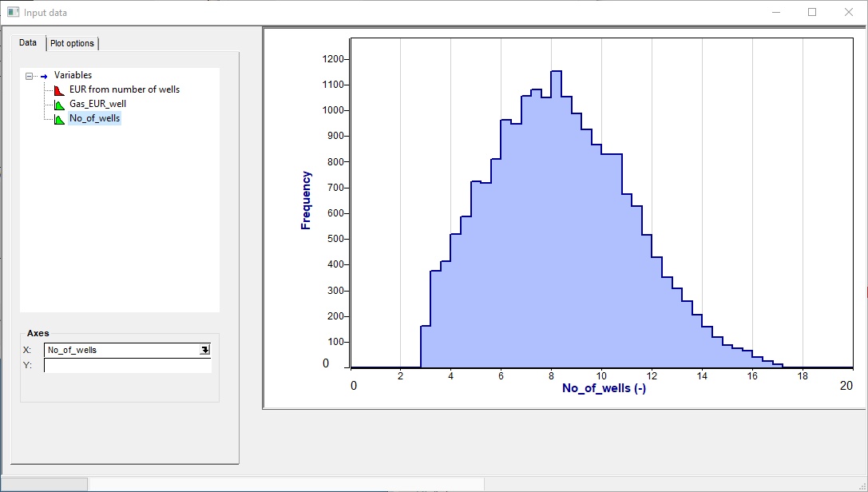Open the Plot options tab
This screenshot has width=868, height=492.
coord(72,43)
